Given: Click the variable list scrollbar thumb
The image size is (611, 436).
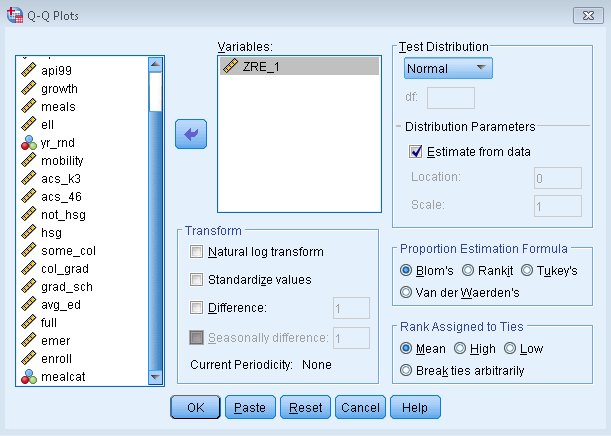Looking at the screenshot, I should tap(155, 92).
